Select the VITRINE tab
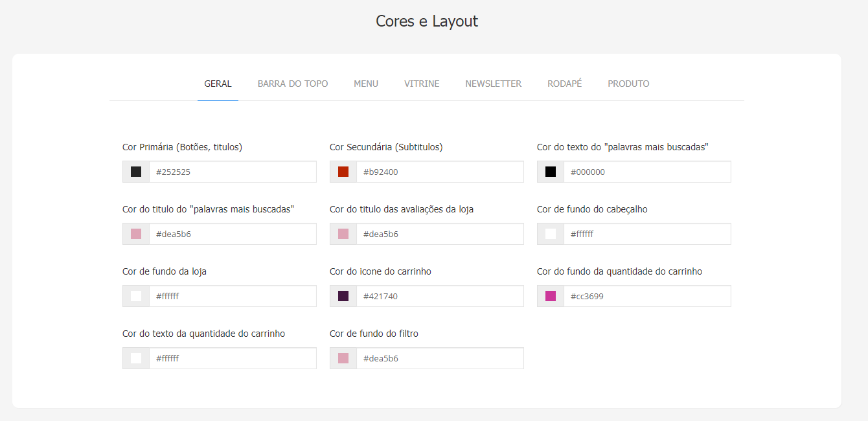868x421 pixels. point(422,84)
